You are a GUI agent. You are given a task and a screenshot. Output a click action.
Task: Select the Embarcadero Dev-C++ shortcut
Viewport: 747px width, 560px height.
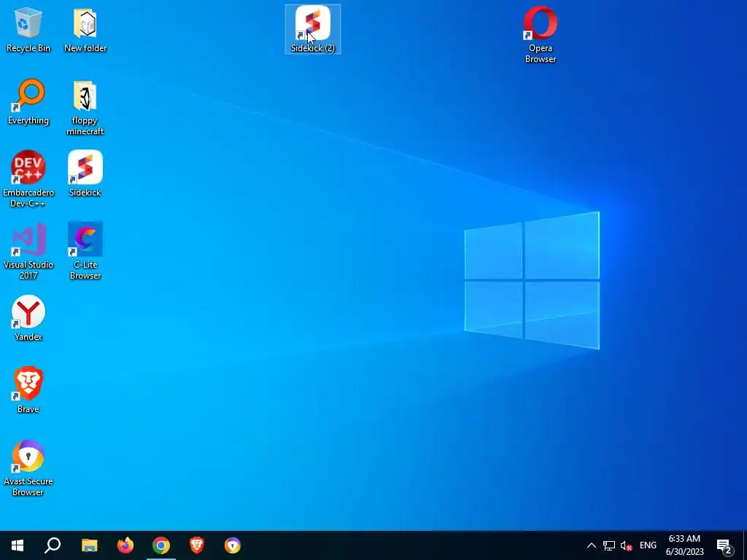pos(28,179)
